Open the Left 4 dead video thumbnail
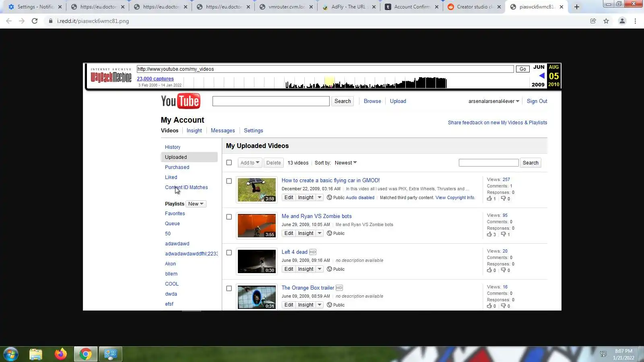 click(x=257, y=261)
